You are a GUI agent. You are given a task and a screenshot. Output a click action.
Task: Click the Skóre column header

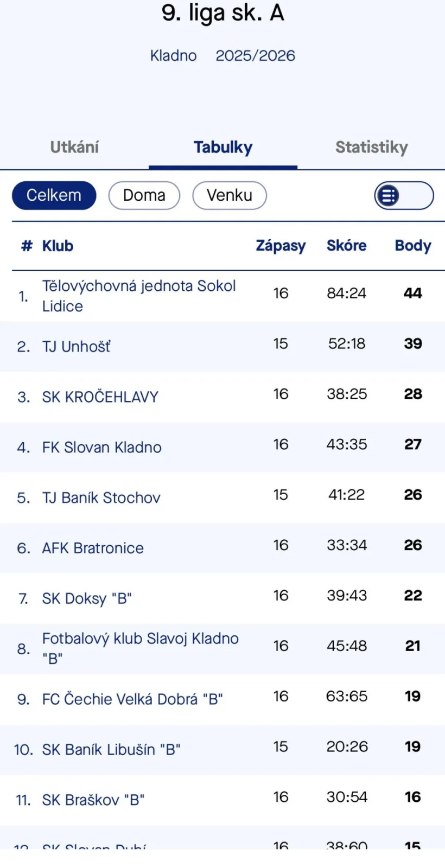346,246
